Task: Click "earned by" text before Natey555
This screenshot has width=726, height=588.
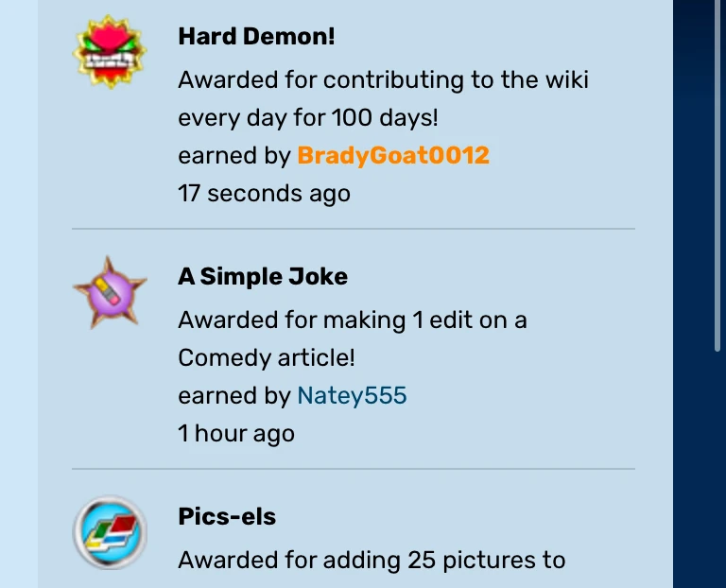Action: pyautogui.click(x=233, y=395)
